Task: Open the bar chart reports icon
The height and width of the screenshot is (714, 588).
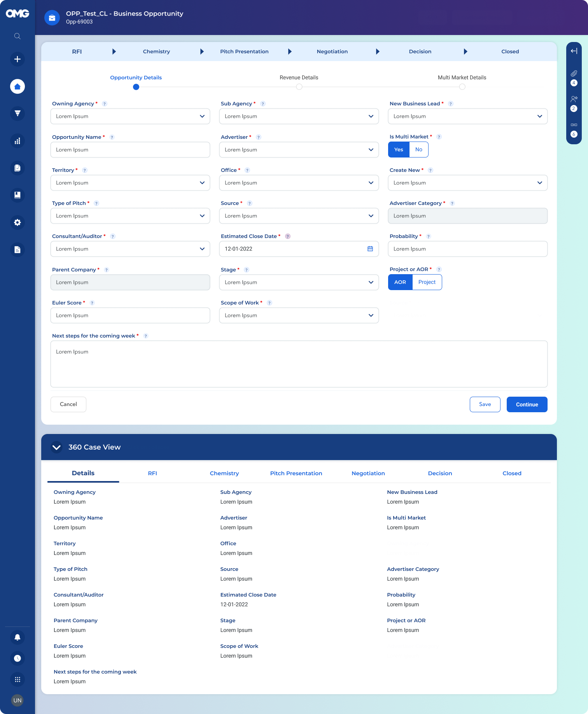Action: pyautogui.click(x=17, y=141)
